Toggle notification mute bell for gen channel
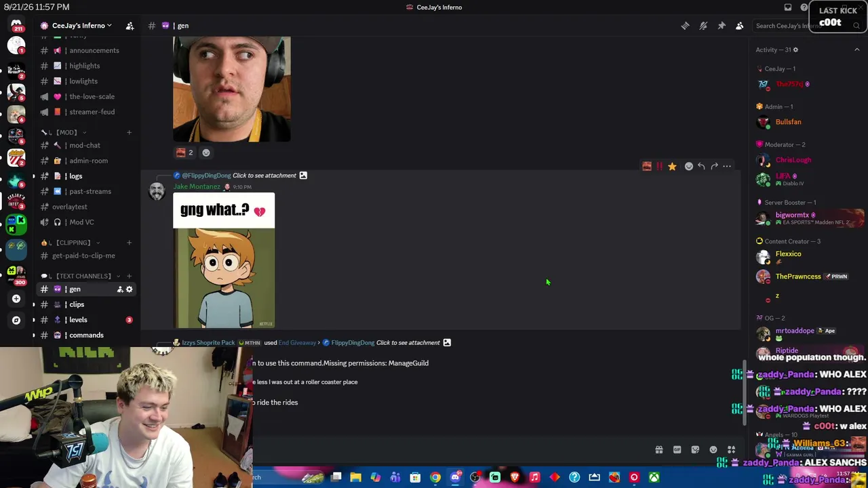 coord(703,26)
